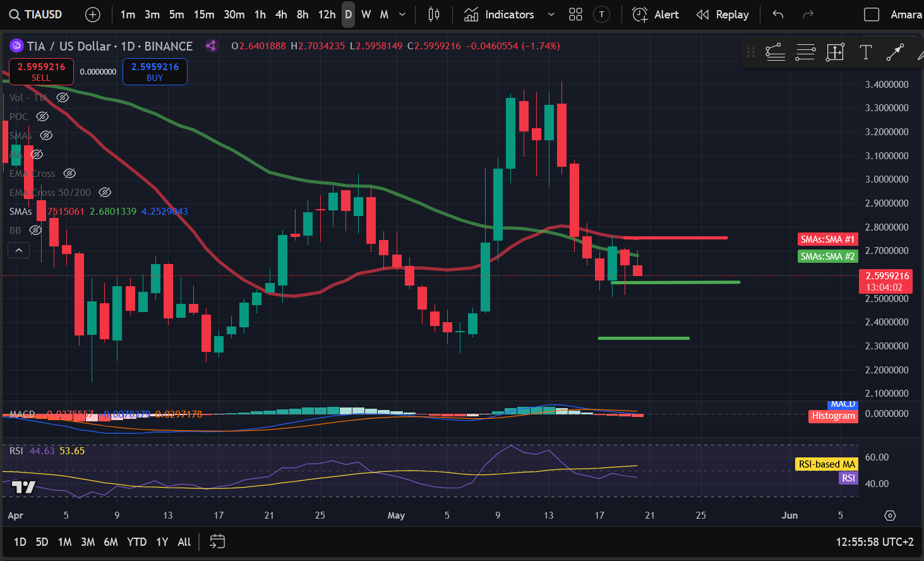The height and width of the screenshot is (561, 924).
Task: Toggle visibility of BB indicator
Action: tap(35, 230)
